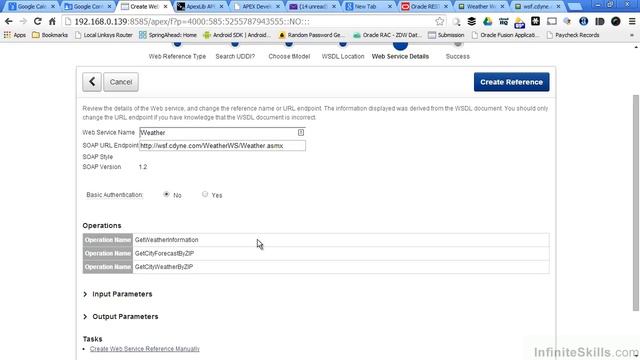The height and width of the screenshot is (360, 640).
Task: Open the magnifier search extension
Action: 456,22
